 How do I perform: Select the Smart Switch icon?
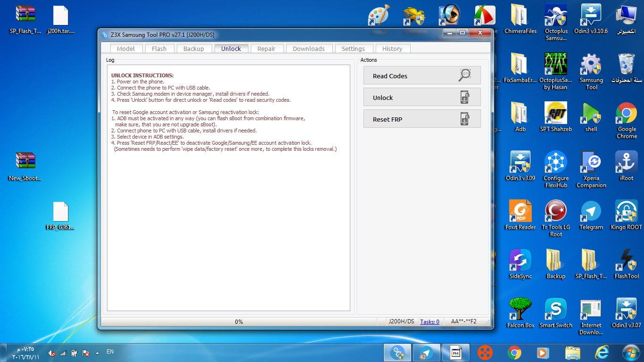coord(556,313)
